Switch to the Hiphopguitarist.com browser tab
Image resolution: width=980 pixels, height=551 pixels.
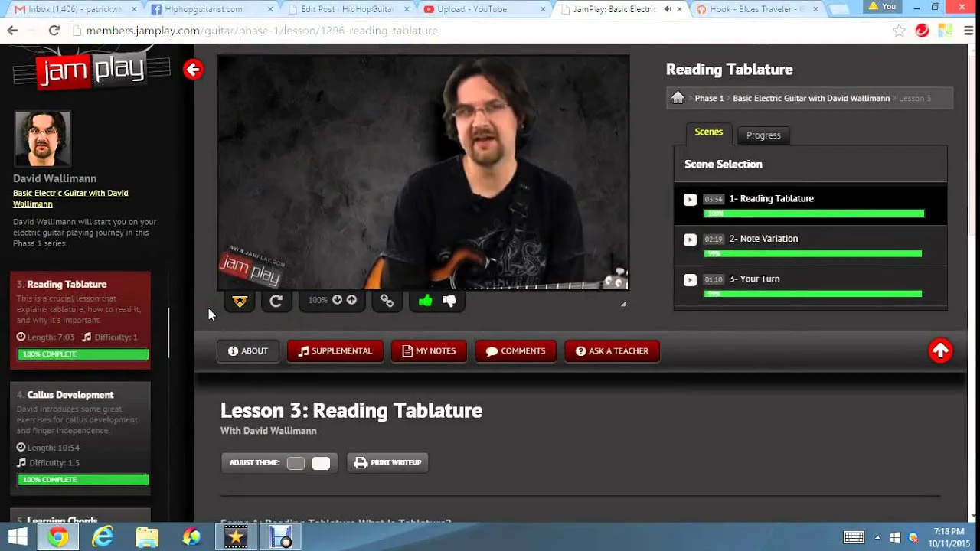pos(211,9)
